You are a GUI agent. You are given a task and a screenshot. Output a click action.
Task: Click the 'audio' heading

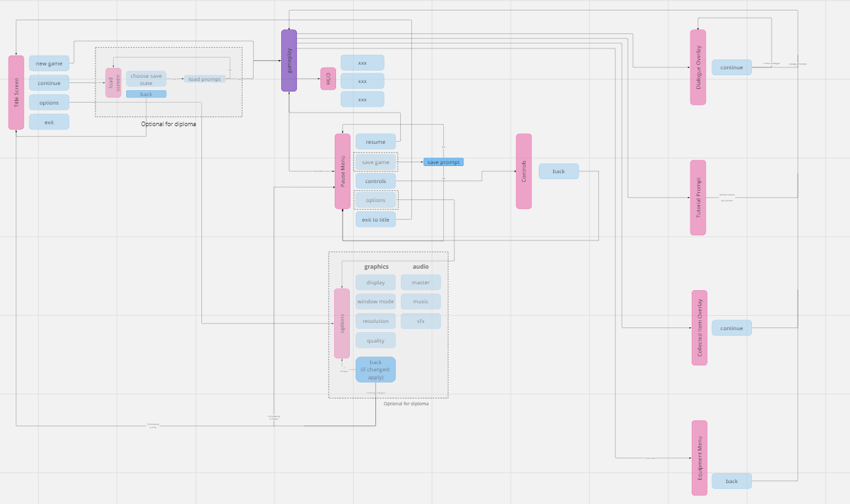421,267
